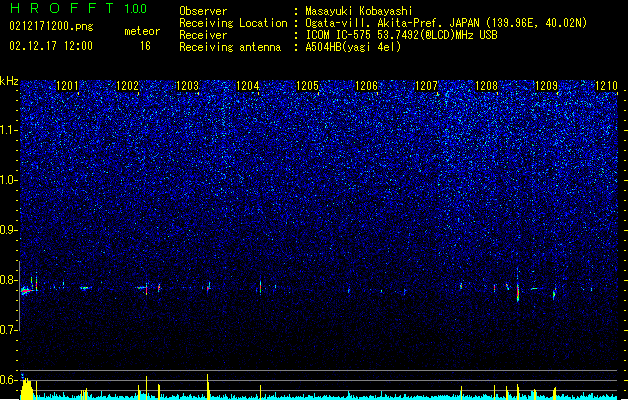Click the 1206 time marker
The image size is (629, 400).
[x=367, y=86]
